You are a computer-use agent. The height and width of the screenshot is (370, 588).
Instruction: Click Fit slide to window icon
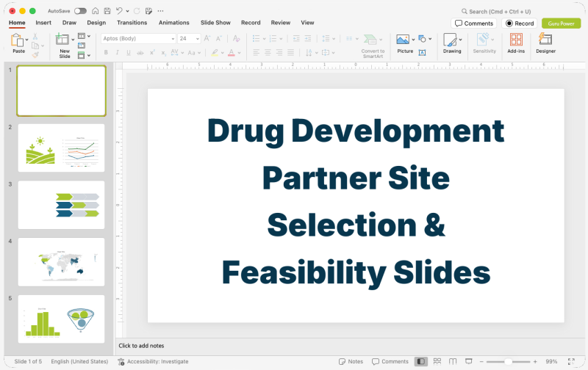(x=571, y=361)
